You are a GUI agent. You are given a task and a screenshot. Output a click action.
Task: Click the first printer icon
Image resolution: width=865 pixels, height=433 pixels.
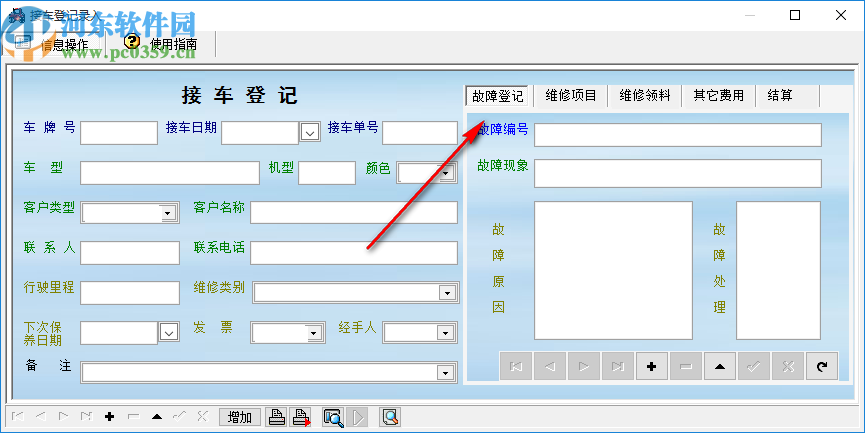point(276,417)
